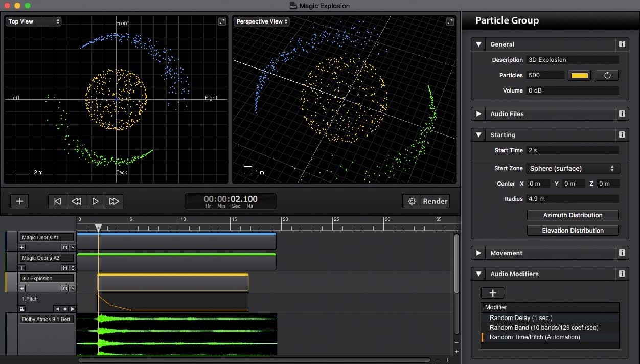Toggle the 1 m grid checkbox in Perspective View

tap(248, 170)
